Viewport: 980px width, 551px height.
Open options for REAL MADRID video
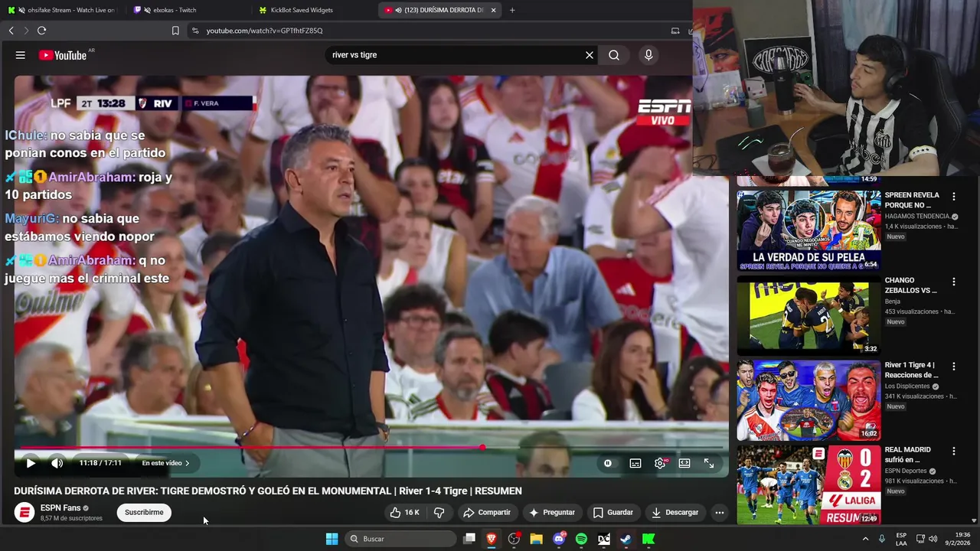(x=954, y=452)
